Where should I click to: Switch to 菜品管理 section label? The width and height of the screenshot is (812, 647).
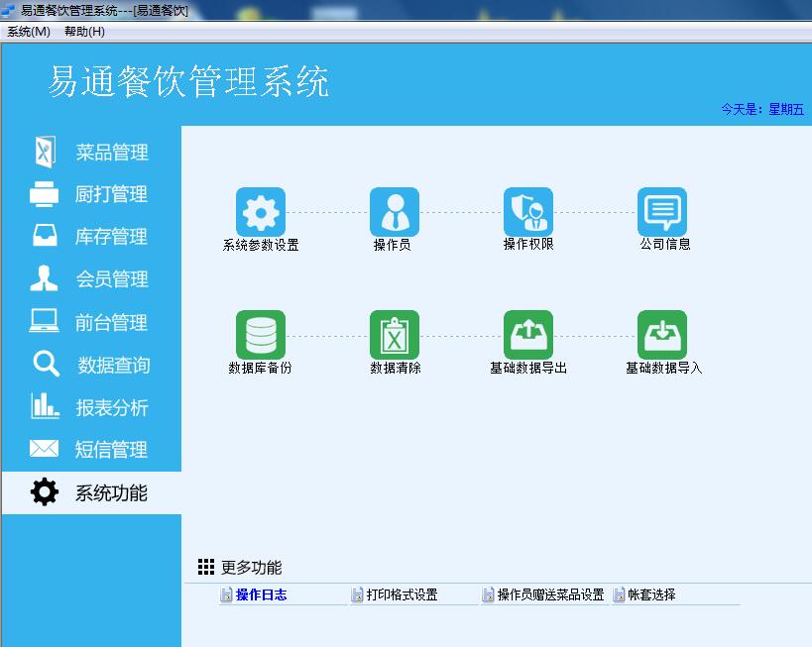tap(112, 153)
